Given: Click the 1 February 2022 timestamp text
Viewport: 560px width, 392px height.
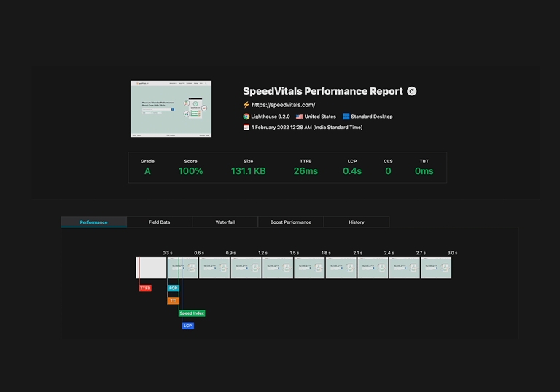Looking at the screenshot, I should click(x=307, y=128).
